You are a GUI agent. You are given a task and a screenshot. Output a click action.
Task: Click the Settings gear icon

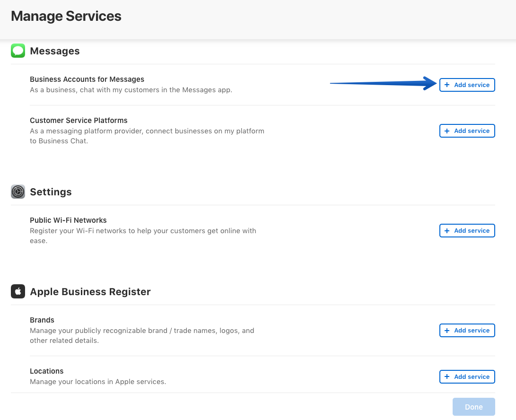pyautogui.click(x=18, y=192)
